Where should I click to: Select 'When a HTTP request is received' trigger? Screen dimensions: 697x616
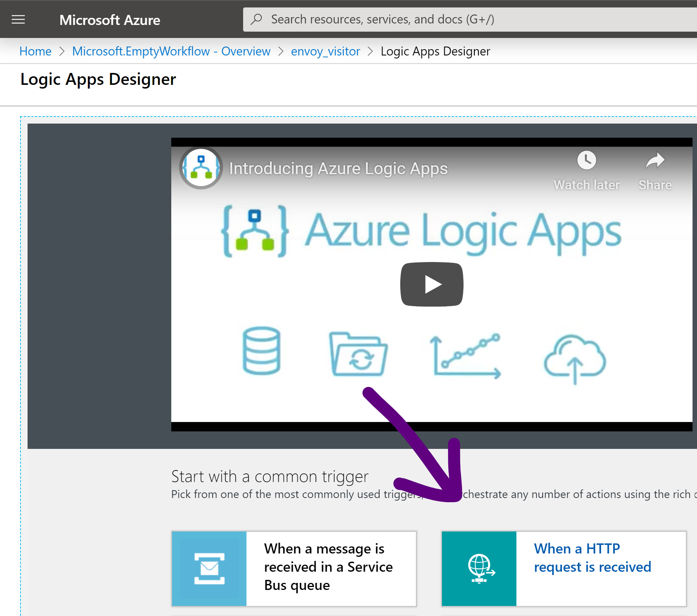coord(592,558)
